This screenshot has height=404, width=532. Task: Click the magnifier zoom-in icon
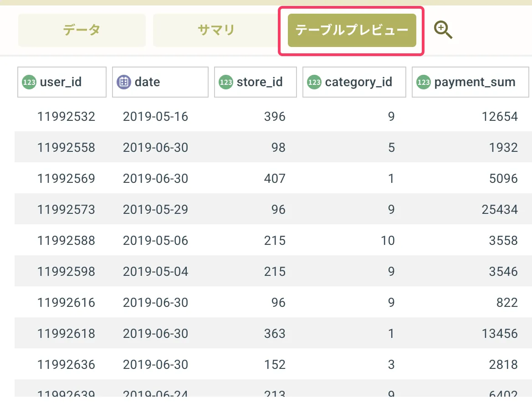[x=443, y=30]
